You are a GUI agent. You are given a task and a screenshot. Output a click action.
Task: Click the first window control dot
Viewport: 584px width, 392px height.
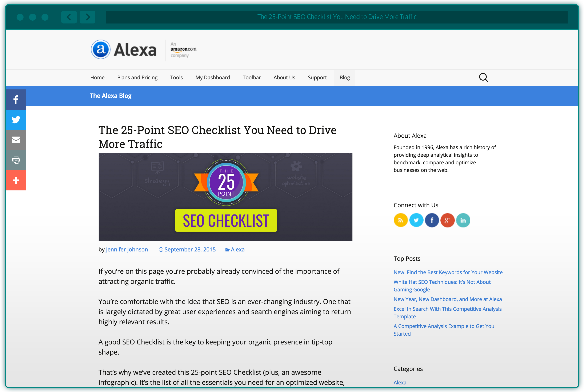coord(20,17)
